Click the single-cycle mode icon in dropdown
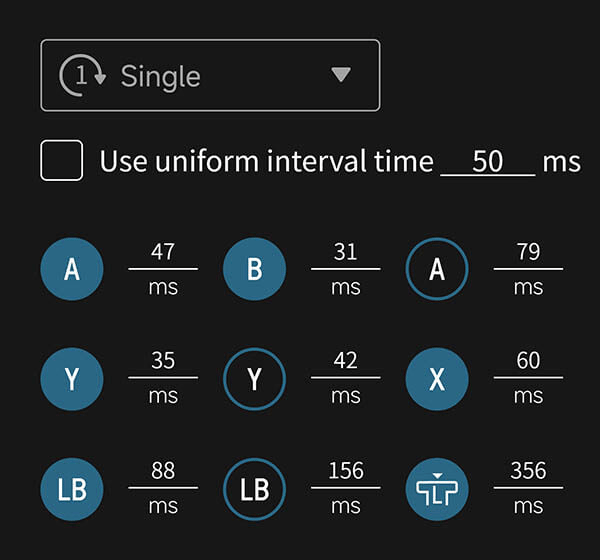 coord(84,76)
